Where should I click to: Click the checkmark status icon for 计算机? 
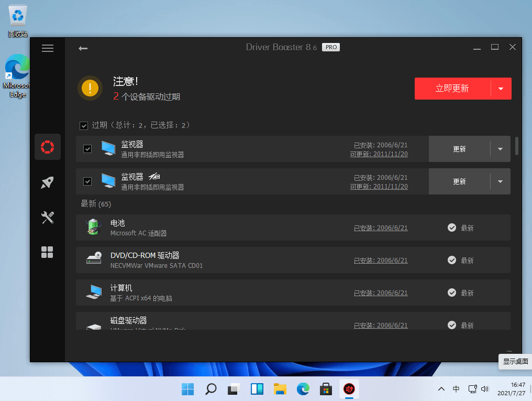tap(451, 292)
